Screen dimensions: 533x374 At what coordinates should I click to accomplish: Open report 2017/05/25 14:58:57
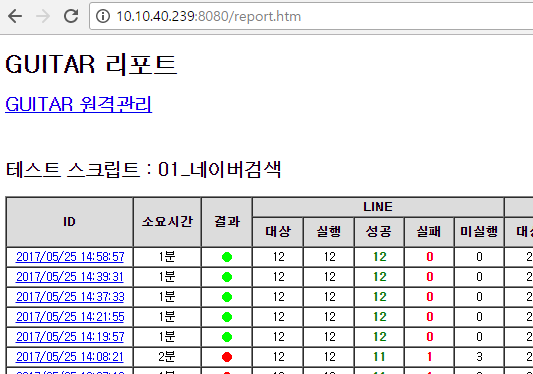(70, 257)
